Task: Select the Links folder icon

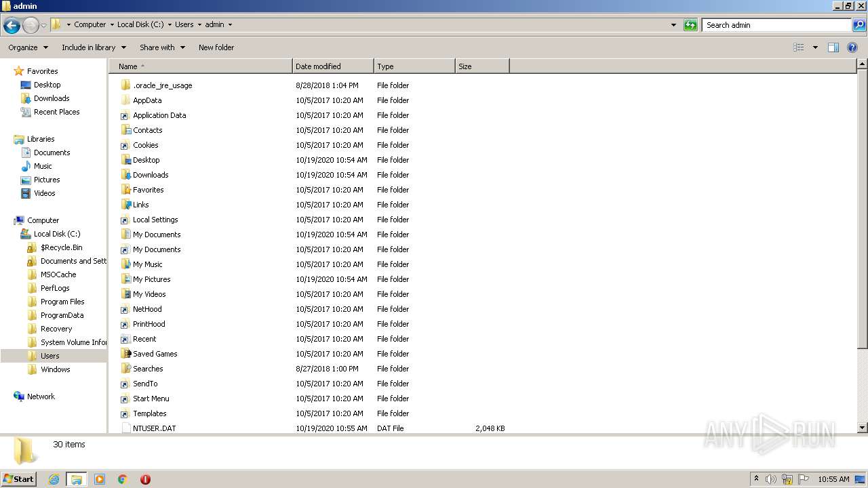Action: 125,205
